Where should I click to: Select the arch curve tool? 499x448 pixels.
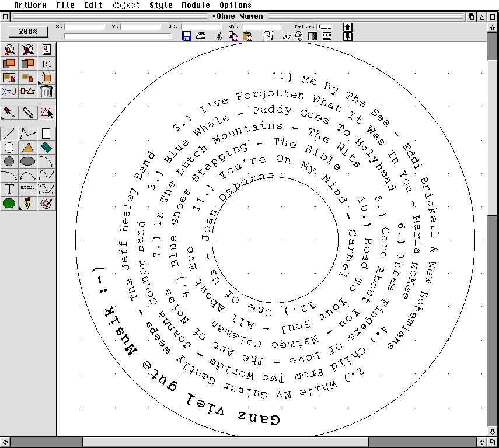[x=27, y=176]
